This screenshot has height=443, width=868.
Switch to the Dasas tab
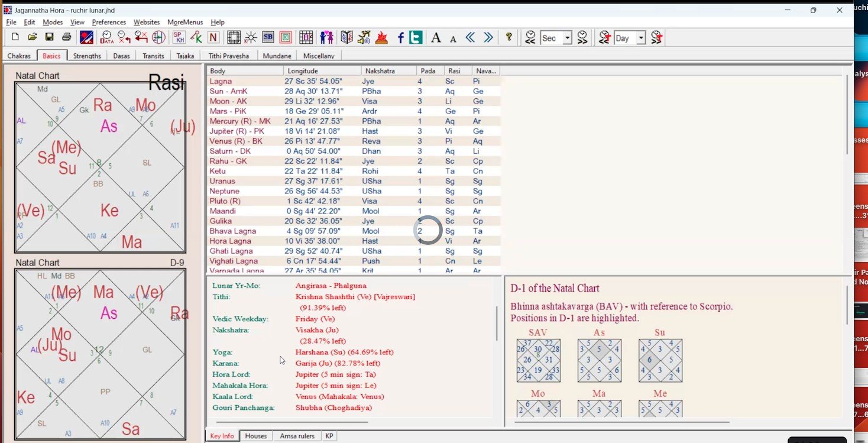[121, 56]
